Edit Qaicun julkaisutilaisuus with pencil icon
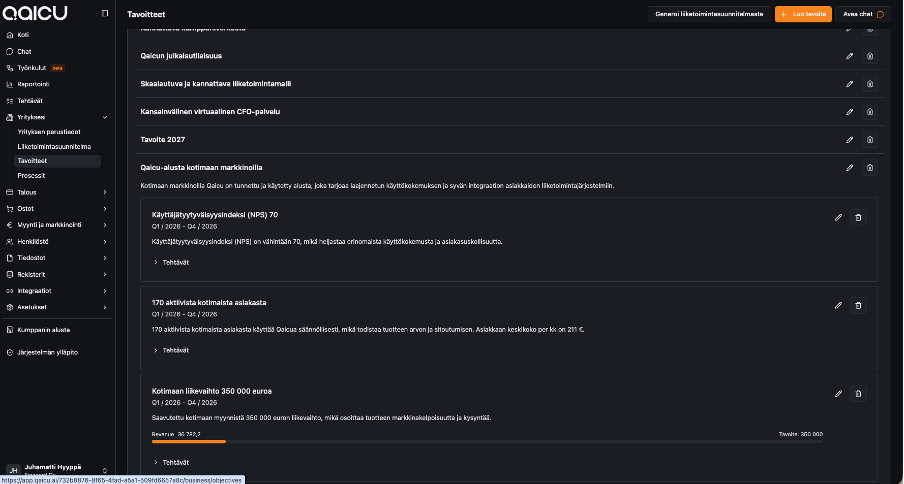 coord(849,56)
